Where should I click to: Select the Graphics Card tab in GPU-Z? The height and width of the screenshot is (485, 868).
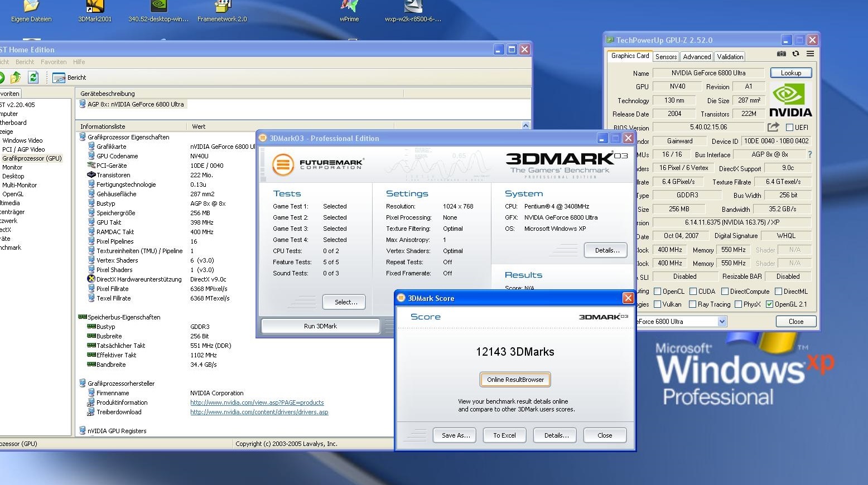[x=630, y=56]
